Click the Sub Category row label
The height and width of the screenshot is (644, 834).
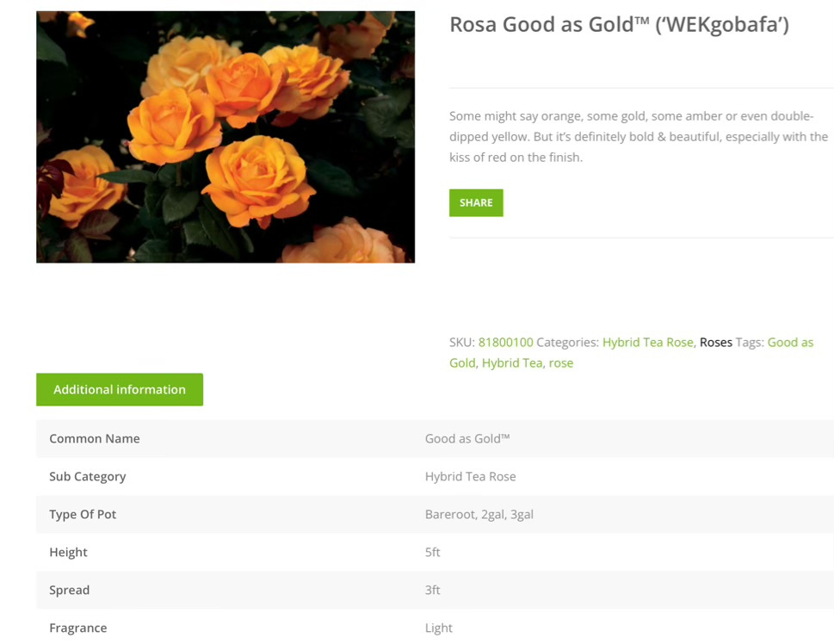click(x=88, y=476)
